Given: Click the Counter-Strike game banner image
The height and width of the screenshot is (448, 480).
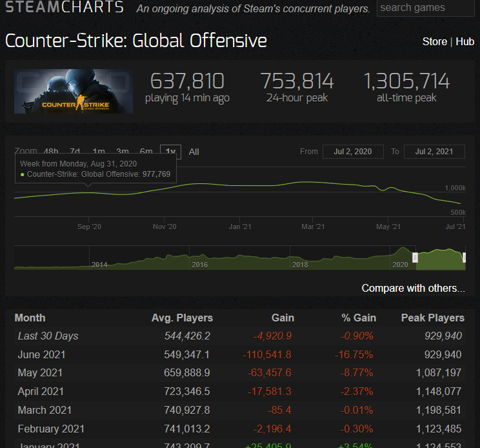Looking at the screenshot, I should [74, 91].
